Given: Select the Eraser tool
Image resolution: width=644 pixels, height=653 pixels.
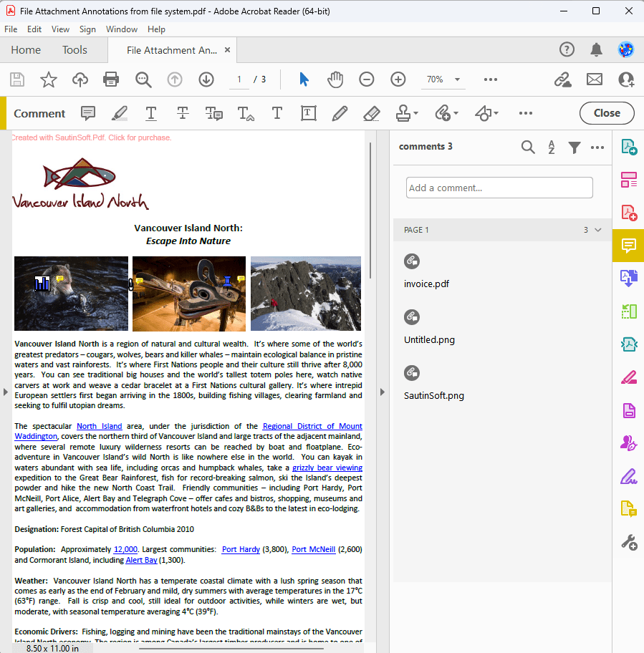Looking at the screenshot, I should [x=371, y=113].
